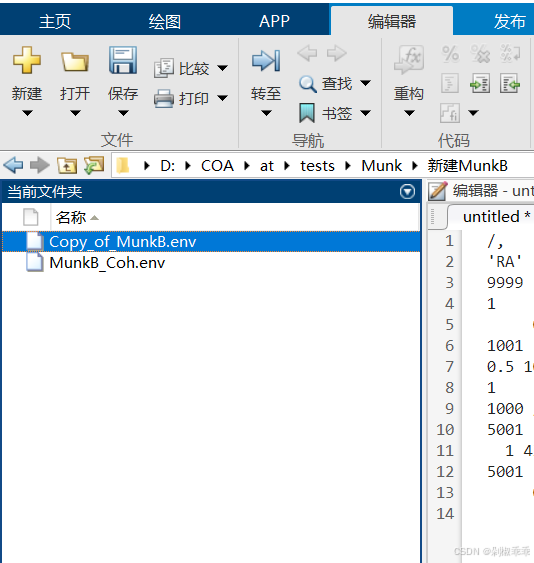Click COA in the address path
Screen dimensions: 534x563
pyautogui.click(x=217, y=166)
